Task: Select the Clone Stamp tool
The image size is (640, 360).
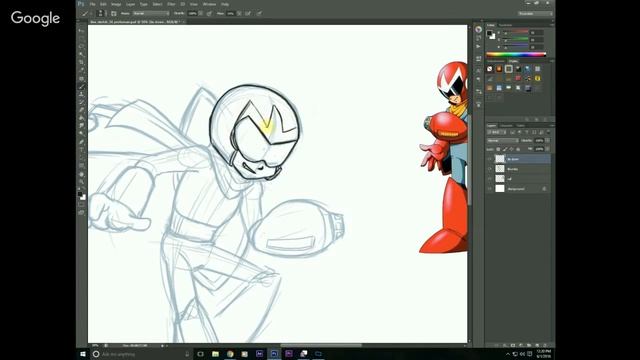Action: pos(82,94)
